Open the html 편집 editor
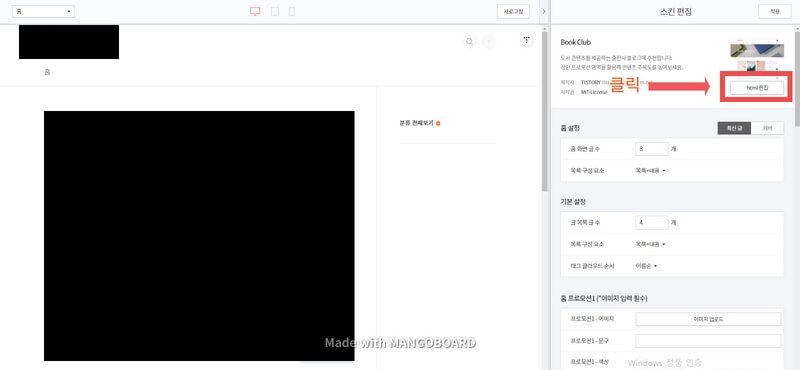The height and width of the screenshot is (370, 800). pyautogui.click(x=757, y=88)
